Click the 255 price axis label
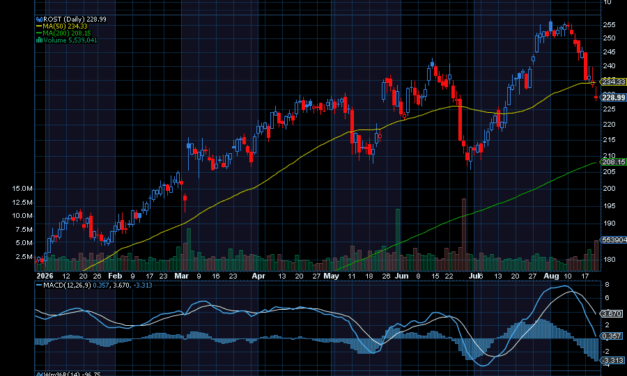The height and width of the screenshot is (376, 627). [x=609, y=25]
